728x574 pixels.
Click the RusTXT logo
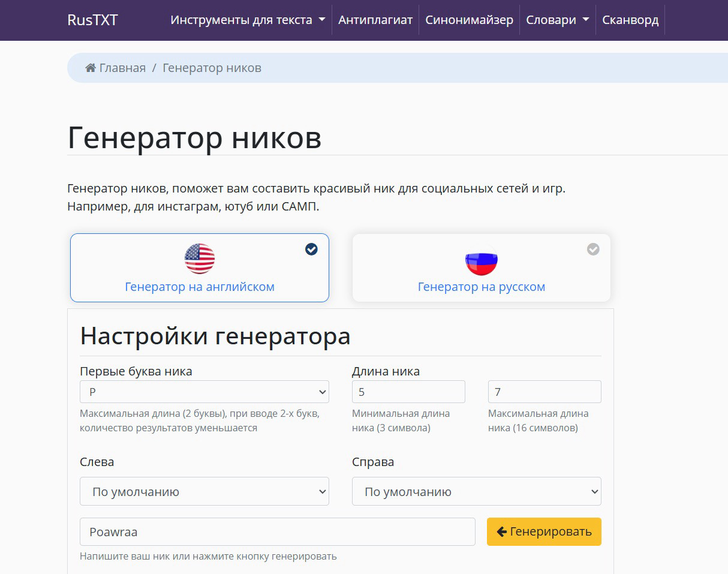[92, 20]
